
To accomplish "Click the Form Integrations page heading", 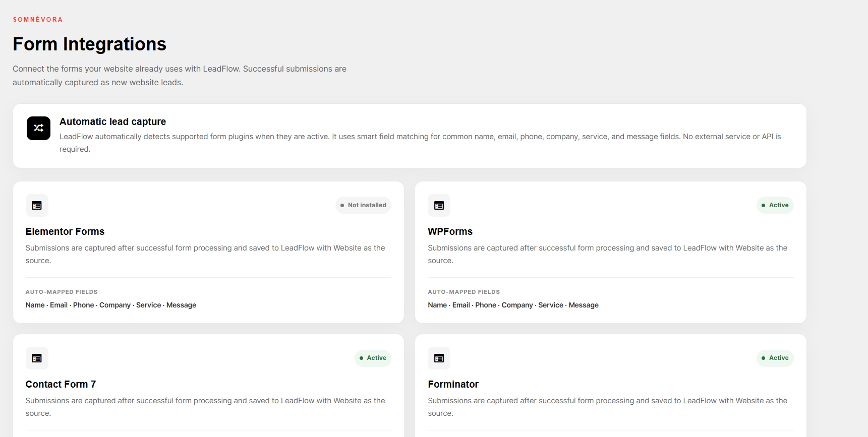I will 89,44.
